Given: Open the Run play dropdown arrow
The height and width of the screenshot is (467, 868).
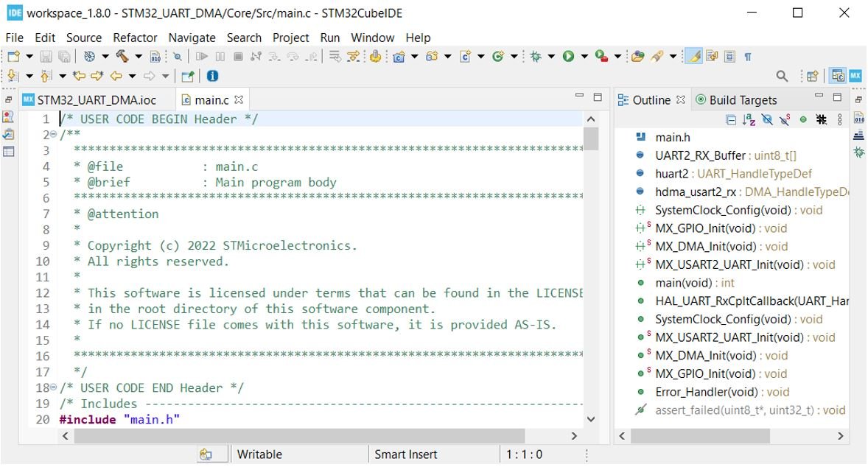Looking at the screenshot, I should click(584, 57).
